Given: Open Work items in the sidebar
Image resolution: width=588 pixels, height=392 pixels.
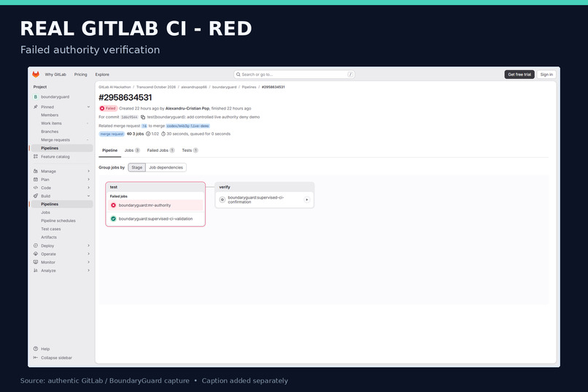Looking at the screenshot, I should coord(51,123).
